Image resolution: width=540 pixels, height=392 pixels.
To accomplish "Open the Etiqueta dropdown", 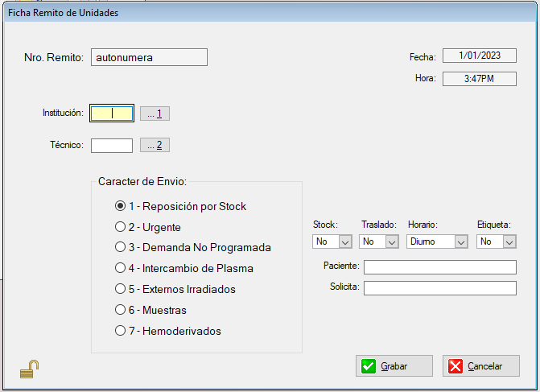I will coord(509,241).
